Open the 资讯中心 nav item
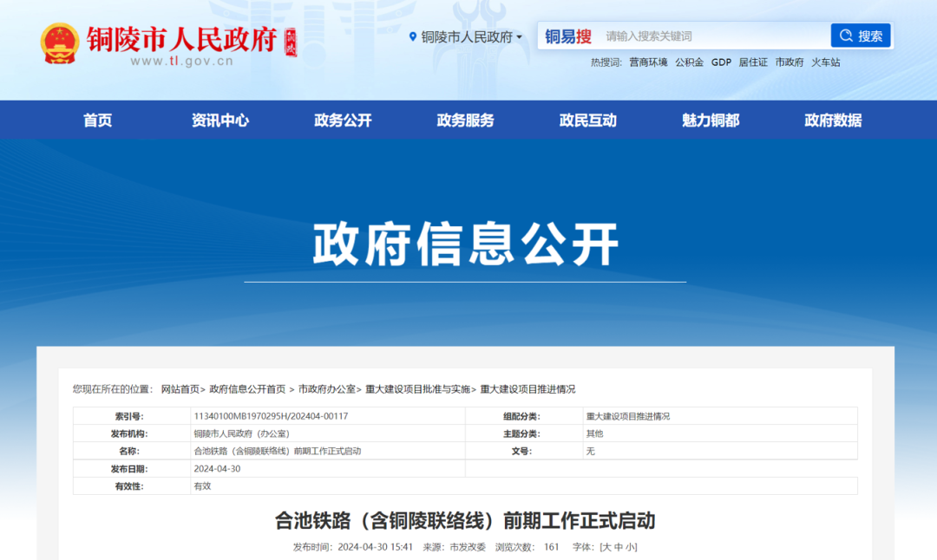The width and height of the screenshot is (937, 560). (220, 120)
